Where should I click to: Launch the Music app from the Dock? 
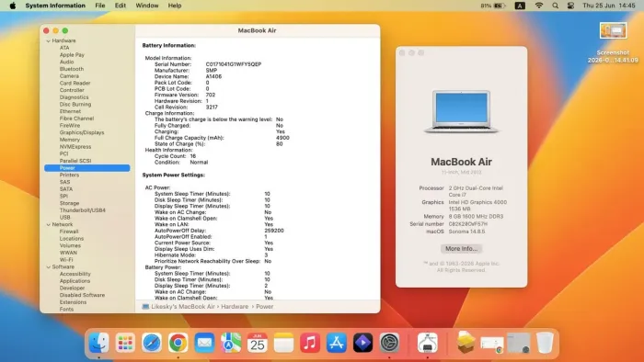[310, 343]
